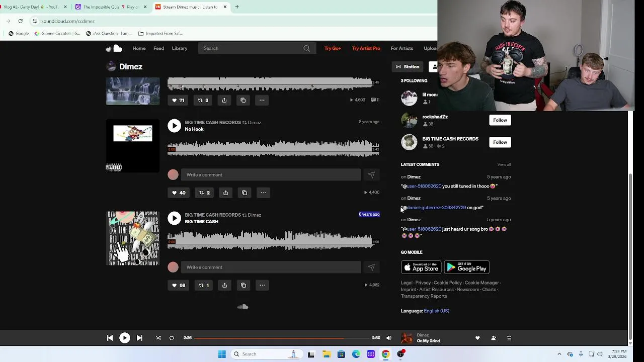Seek in the bottom player progress bar
This screenshot has height=362, width=644.
282,338
